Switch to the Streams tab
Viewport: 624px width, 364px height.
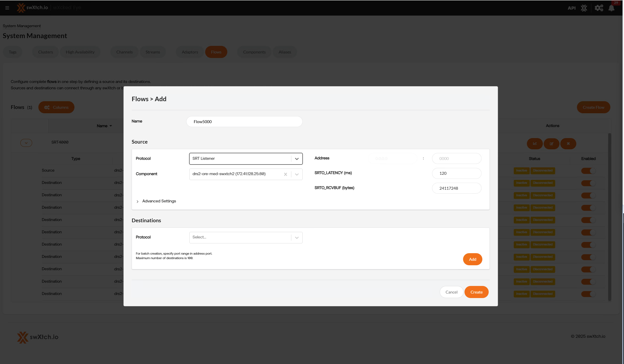[x=153, y=52]
